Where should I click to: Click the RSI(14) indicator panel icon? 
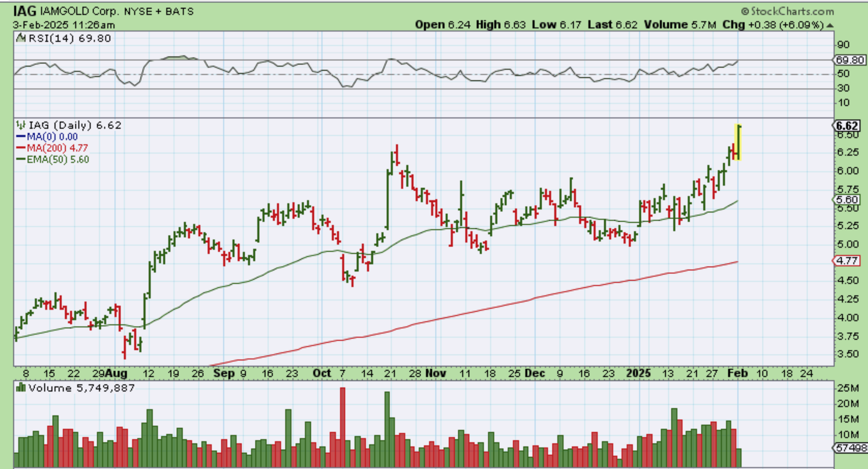pos(21,38)
